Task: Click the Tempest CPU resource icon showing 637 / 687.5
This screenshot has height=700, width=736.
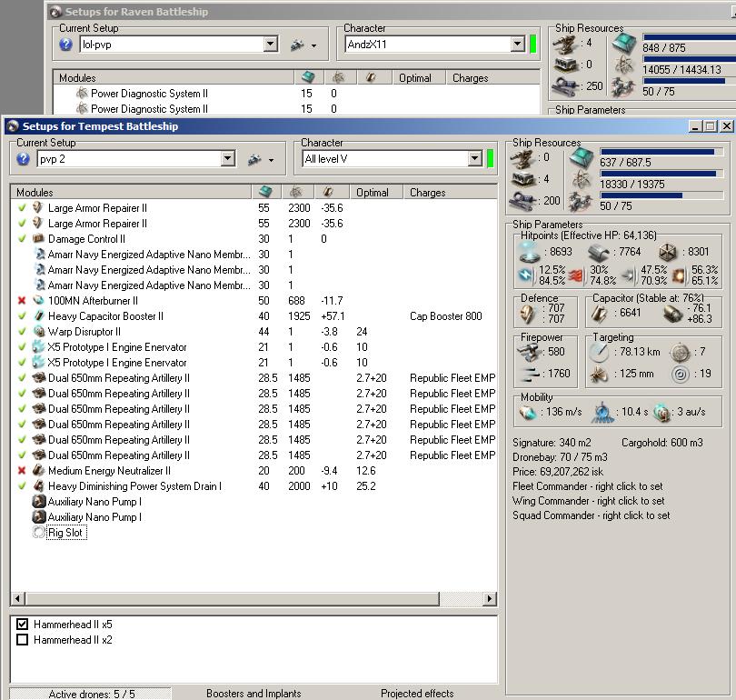Action: 582,158
